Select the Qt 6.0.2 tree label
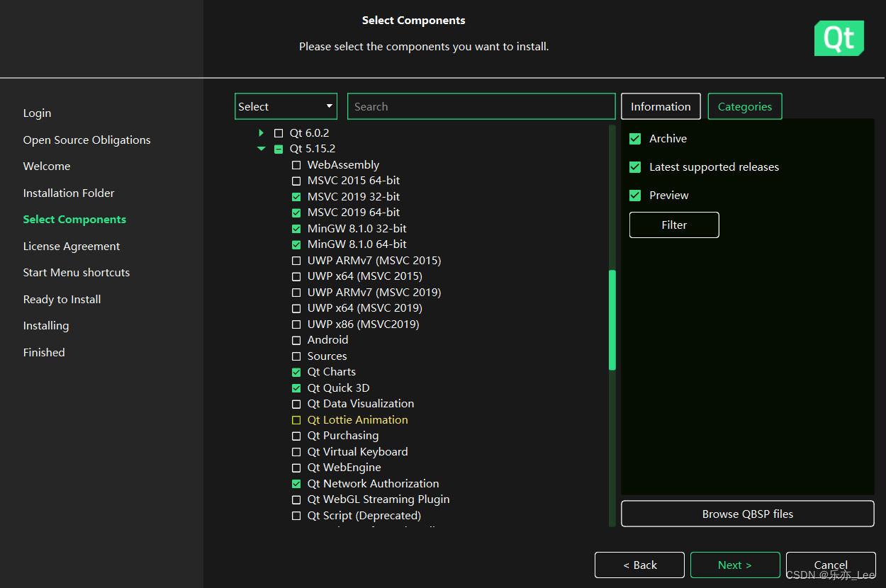This screenshot has height=588, width=886. [310, 133]
